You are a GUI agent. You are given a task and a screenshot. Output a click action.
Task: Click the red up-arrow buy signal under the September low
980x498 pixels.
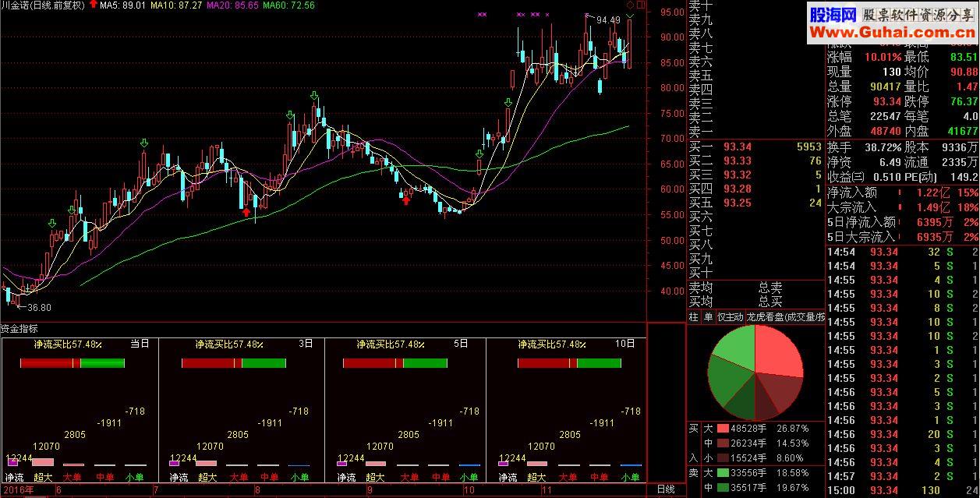coord(405,200)
